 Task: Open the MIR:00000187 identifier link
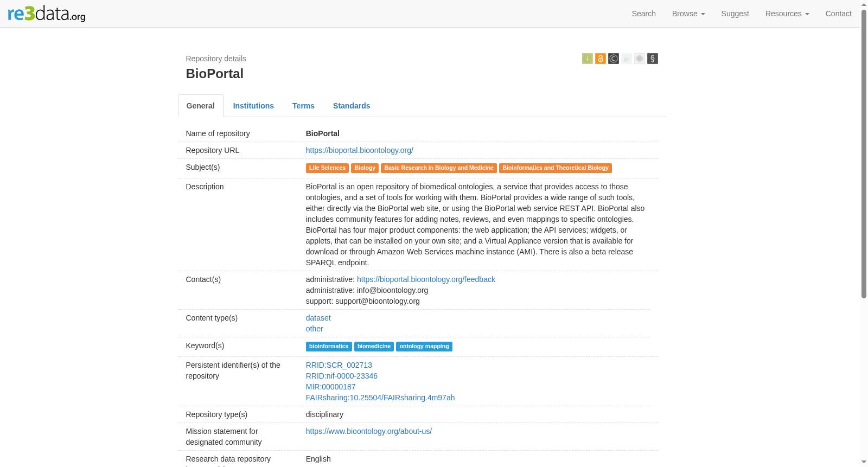(x=331, y=387)
